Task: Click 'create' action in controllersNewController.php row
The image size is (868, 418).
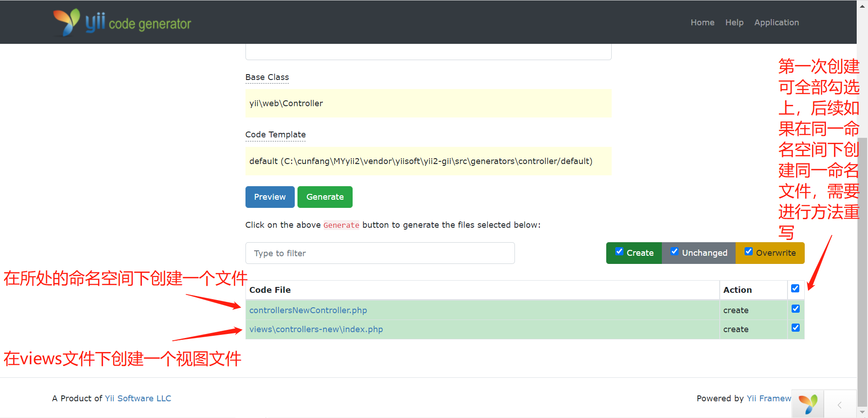Action: click(x=736, y=310)
